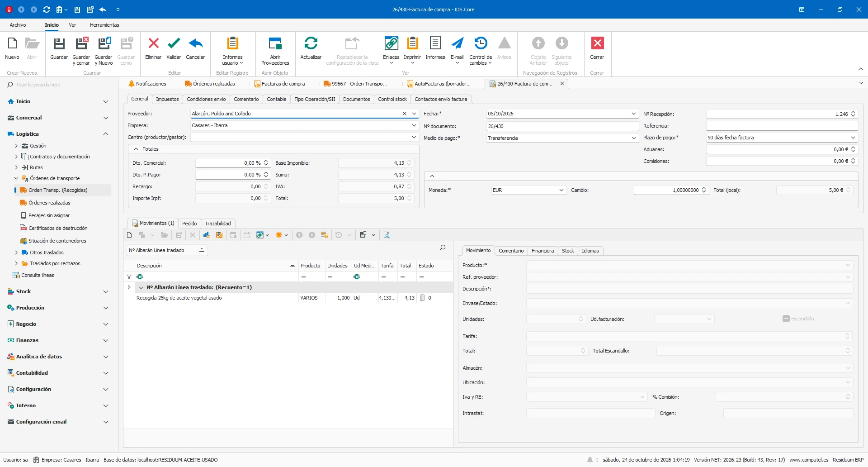Open the Trazabilidad tab
The image size is (868, 467).
pos(218,224)
